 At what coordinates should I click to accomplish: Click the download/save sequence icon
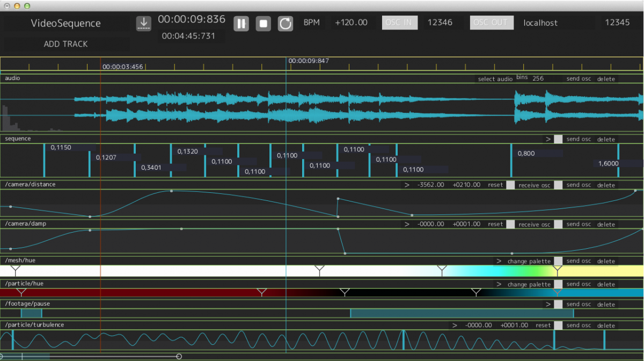tap(143, 24)
